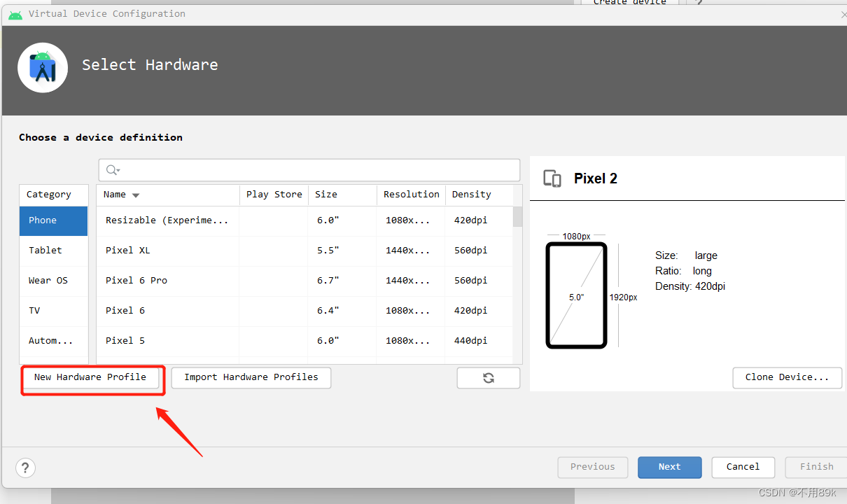The height and width of the screenshot is (504, 847).
Task: Click the Pixel 2 preview title
Action: [x=596, y=178]
